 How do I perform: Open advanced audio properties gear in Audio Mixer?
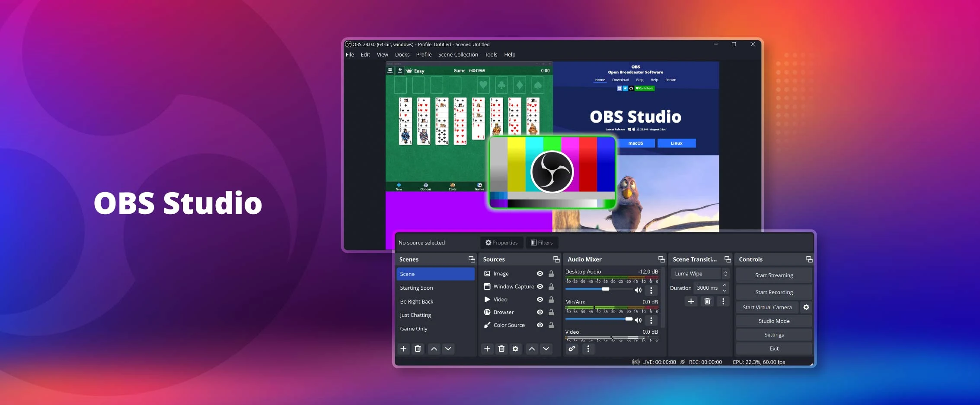[571, 348]
